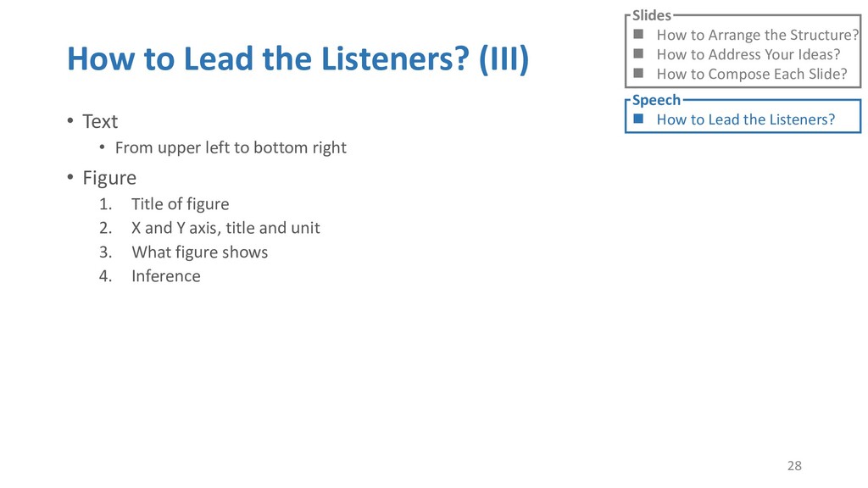Click the gray square beside Arrange the Structure

coord(638,35)
